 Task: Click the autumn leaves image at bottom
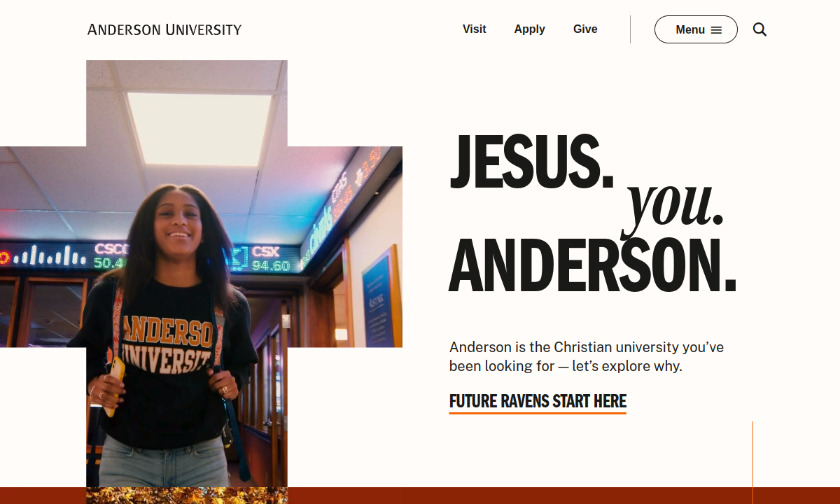[186, 496]
